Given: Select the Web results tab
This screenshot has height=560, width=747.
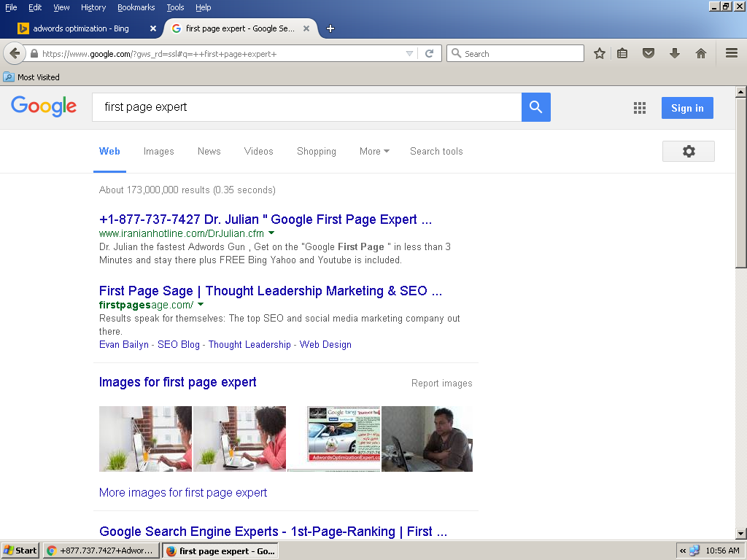Looking at the screenshot, I should 109,152.
